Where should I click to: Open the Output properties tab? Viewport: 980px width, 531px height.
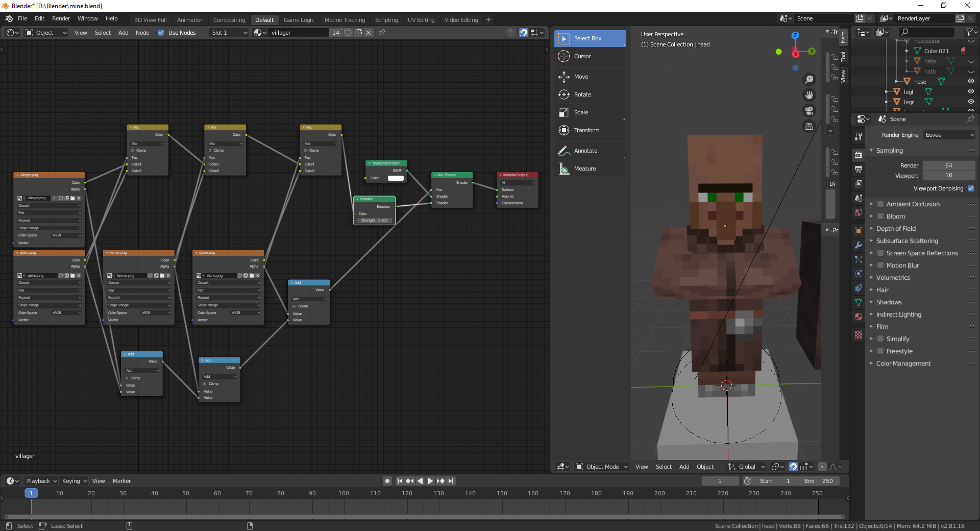pyautogui.click(x=859, y=169)
